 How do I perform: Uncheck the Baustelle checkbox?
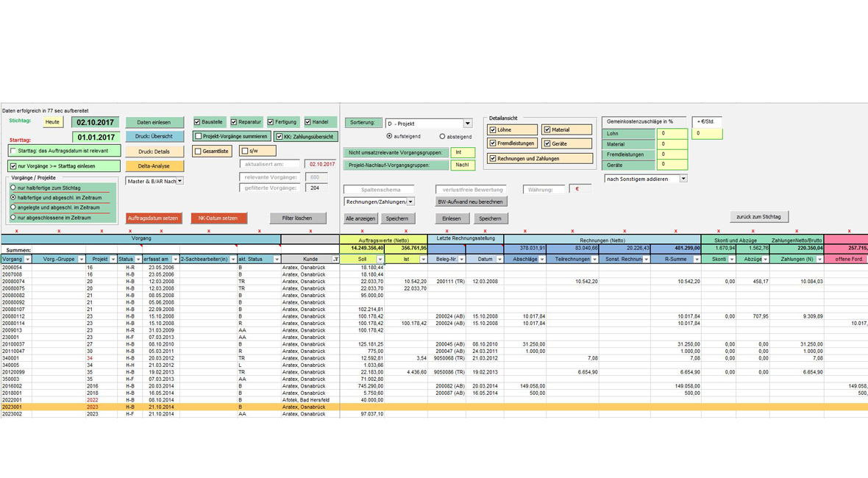197,122
